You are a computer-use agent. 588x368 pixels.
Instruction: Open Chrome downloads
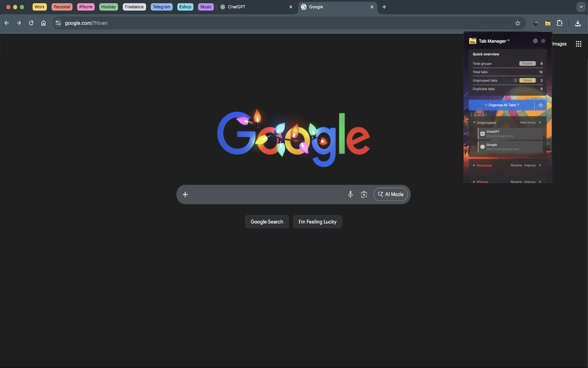(578, 23)
